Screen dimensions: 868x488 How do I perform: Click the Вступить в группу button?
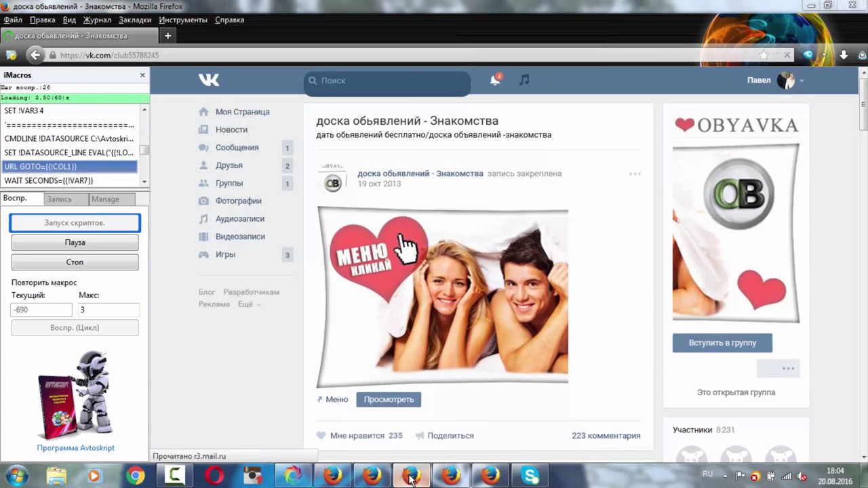coord(722,342)
